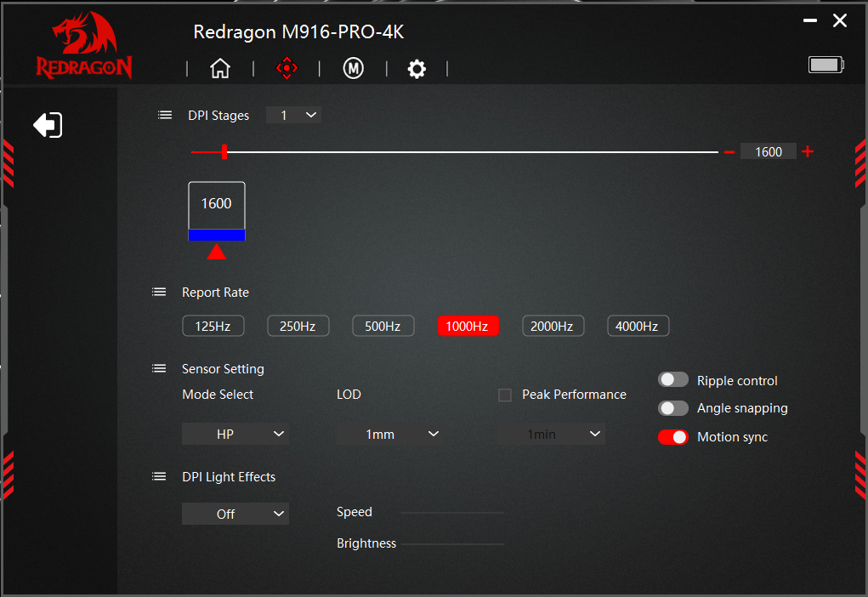
Task: Close the Redragon window
Action: click(x=840, y=20)
